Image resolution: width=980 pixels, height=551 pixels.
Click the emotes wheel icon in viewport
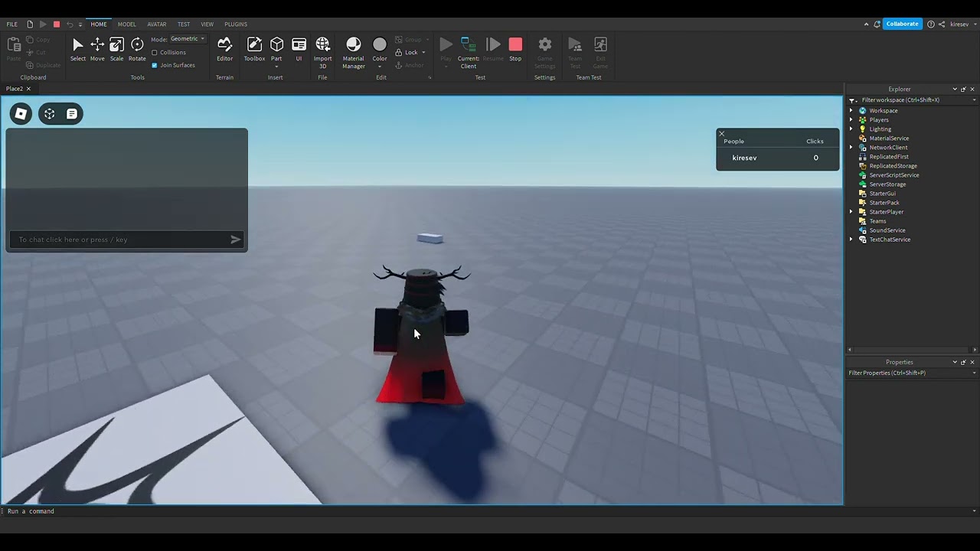pyautogui.click(x=50, y=114)
